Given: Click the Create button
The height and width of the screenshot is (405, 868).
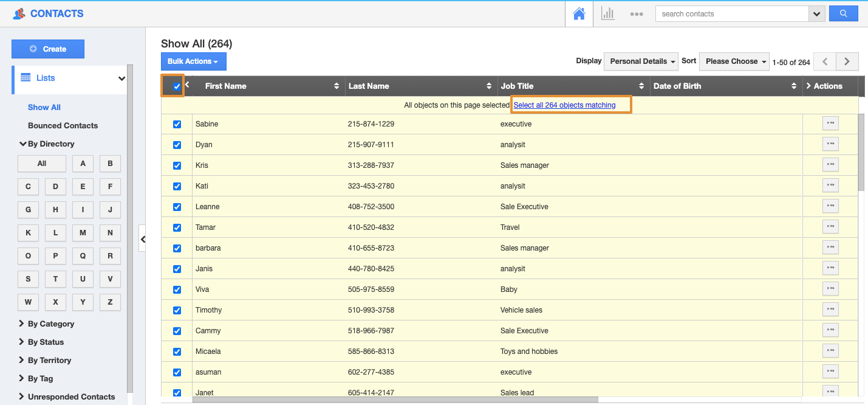Looking at the screenshot, I should pos(48,49).
